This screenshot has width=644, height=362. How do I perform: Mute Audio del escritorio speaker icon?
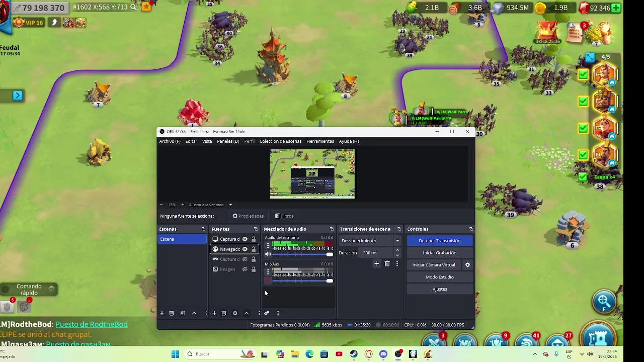pos(268,254)
